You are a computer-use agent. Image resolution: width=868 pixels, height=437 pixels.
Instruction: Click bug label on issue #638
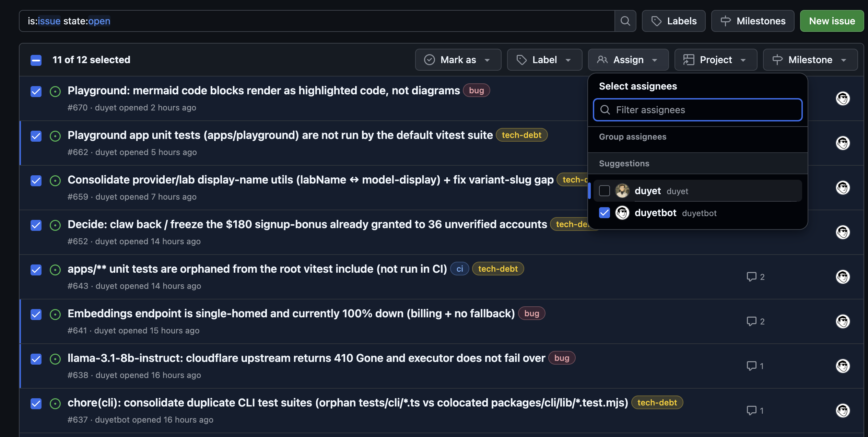562,358
